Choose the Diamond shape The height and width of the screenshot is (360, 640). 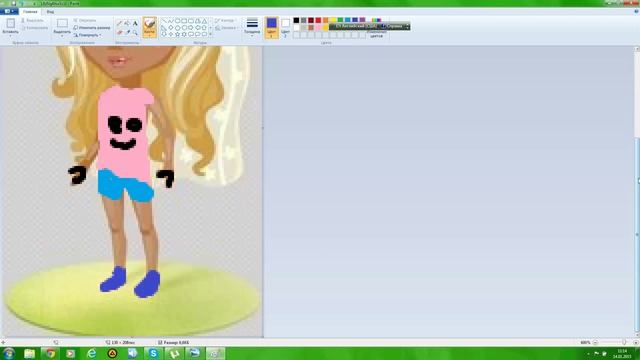pos(171,28)
